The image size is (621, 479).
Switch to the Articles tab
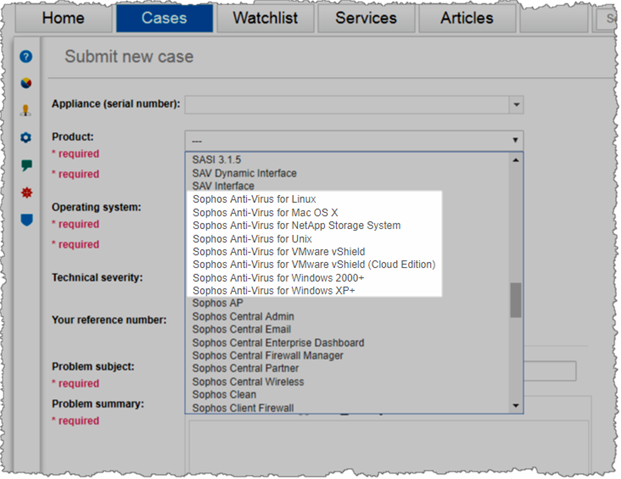click(467, 18)
